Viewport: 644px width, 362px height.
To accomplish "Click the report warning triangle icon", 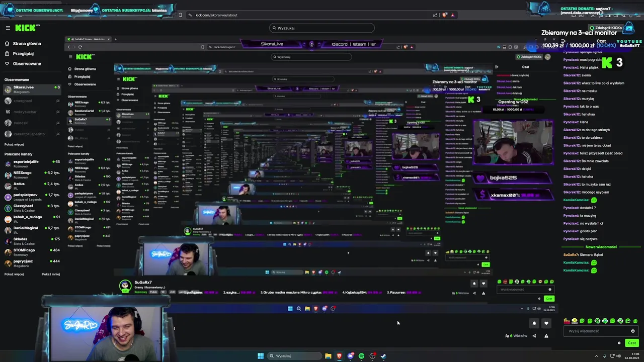I will click(x=546, y=336).
